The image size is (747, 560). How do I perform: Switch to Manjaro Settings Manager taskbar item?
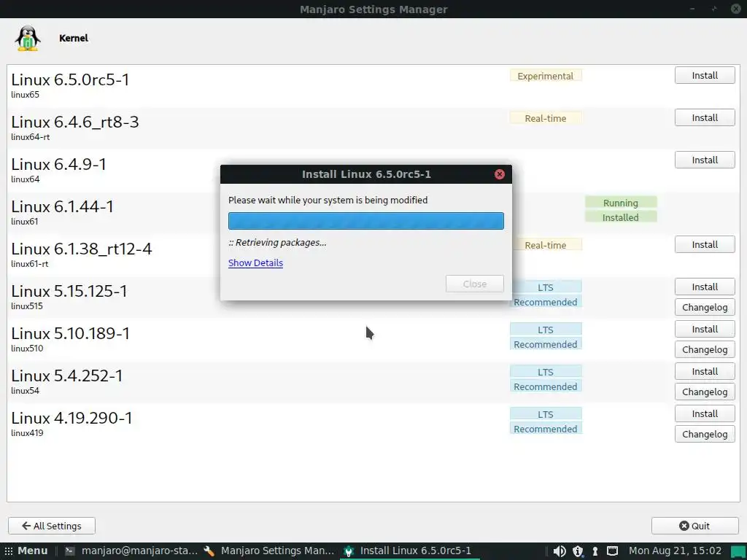269,551
